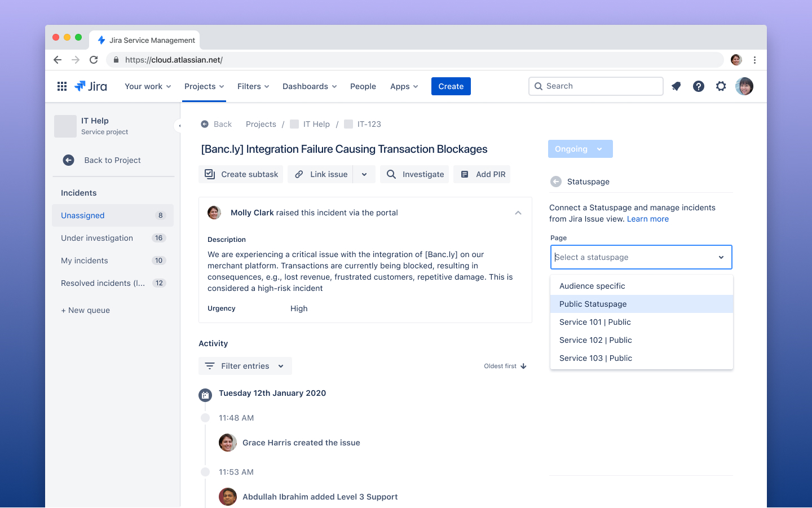Expand more actions beside Link issue
The height and width of the screenshot is (508, 812).
(x=364, y=174)
